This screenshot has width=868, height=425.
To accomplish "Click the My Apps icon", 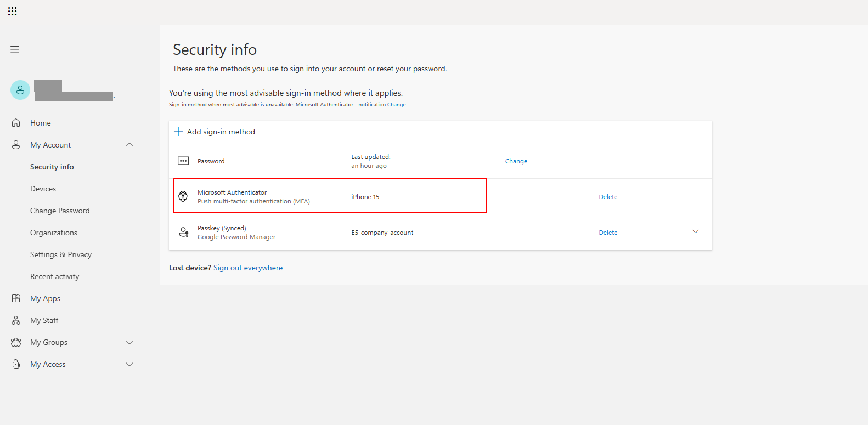I will (16, 298).
